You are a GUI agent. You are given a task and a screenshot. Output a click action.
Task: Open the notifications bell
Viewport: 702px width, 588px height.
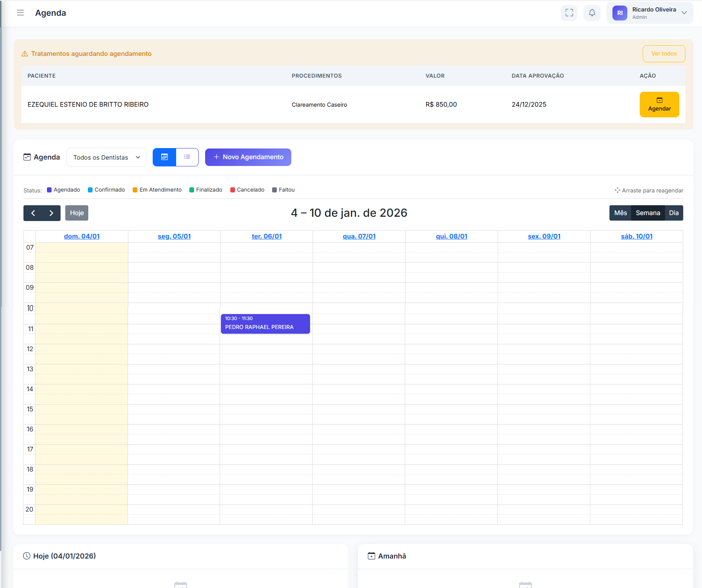click(x=592, y=13)
